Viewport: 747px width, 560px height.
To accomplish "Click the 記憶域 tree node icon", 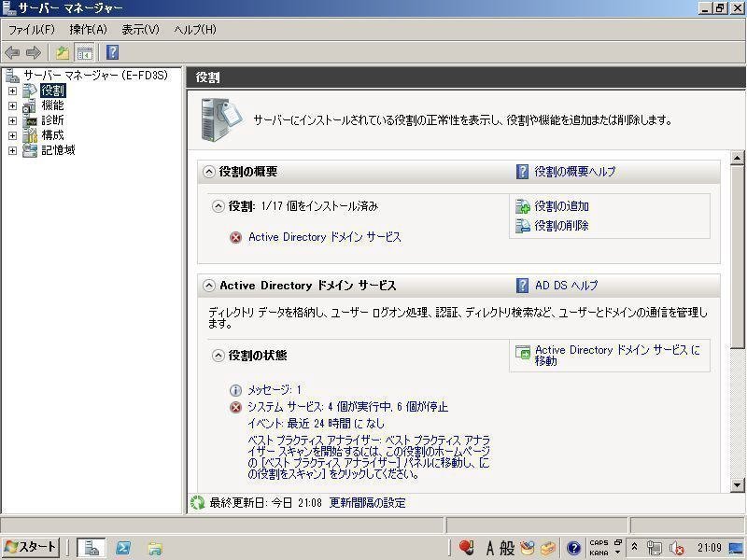I will pos(30,150).
